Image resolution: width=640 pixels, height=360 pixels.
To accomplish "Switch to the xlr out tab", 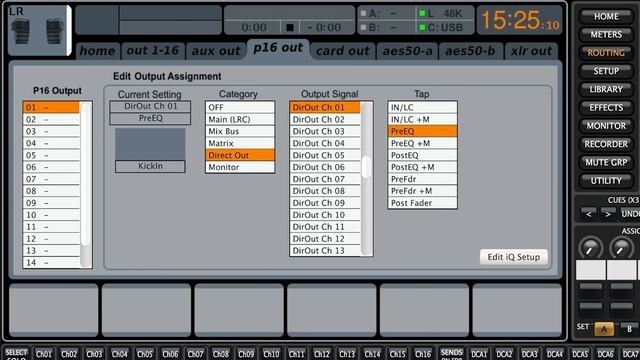I will click(531, 51).
